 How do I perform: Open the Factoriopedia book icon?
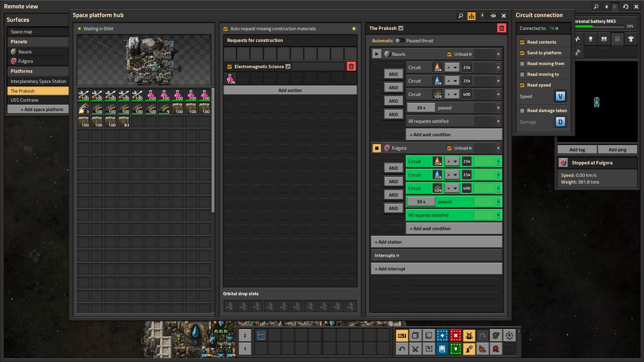coord(604,39)
